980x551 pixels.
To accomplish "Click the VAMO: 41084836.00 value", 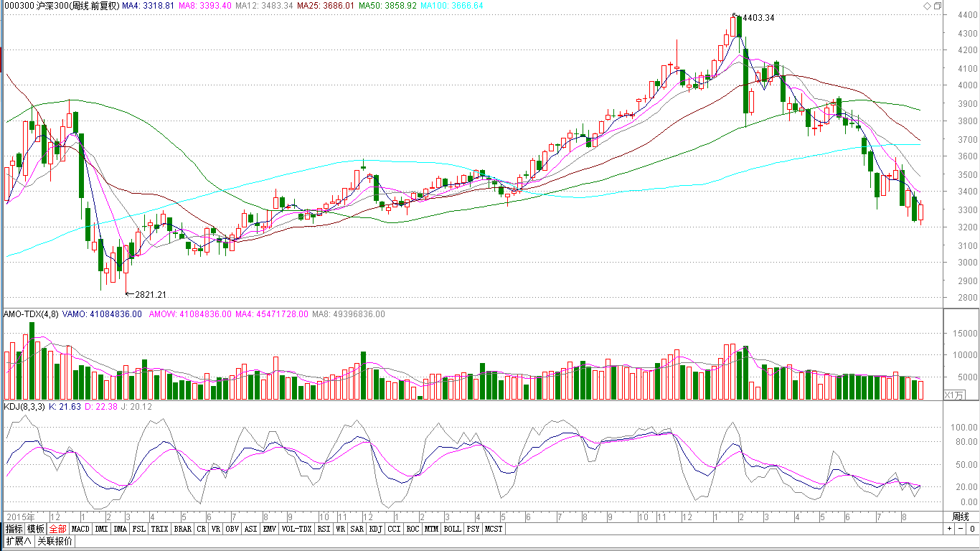I will [x=102, y=314].
